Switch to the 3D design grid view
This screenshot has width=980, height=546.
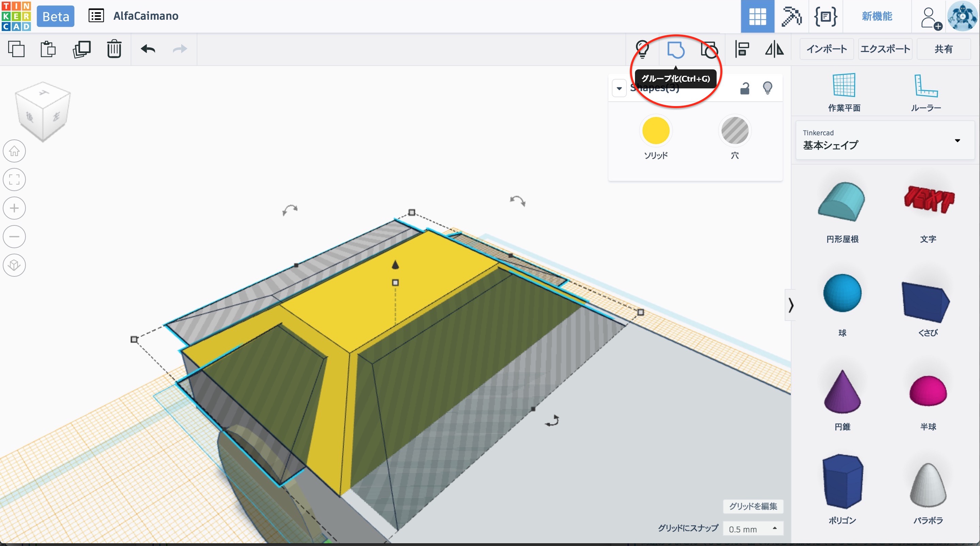click(x=757, y=16)
